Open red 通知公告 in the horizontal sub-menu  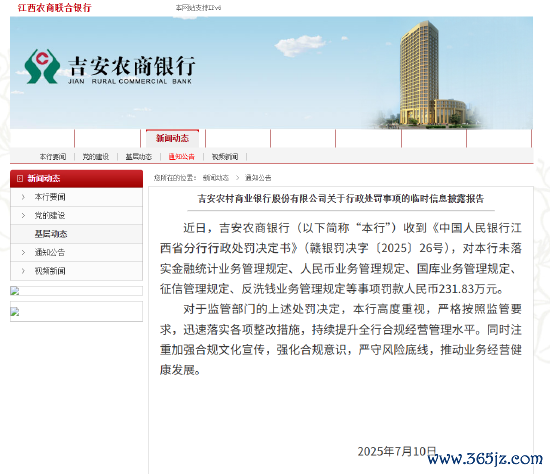pyautogui.click(x=181, y=157)
